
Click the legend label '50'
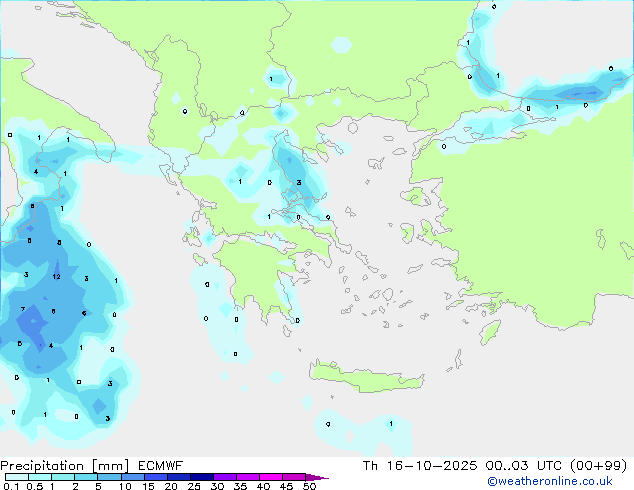[x=309, y=486]
